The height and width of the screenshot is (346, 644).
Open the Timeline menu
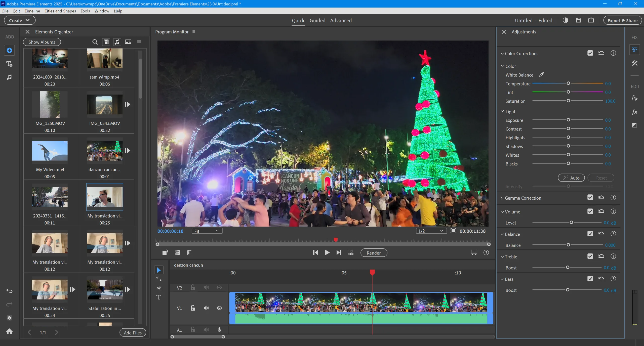point(32,11)
